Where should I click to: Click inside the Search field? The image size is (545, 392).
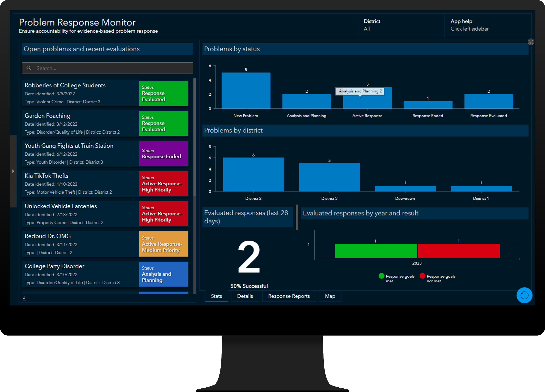click(108, 68)
